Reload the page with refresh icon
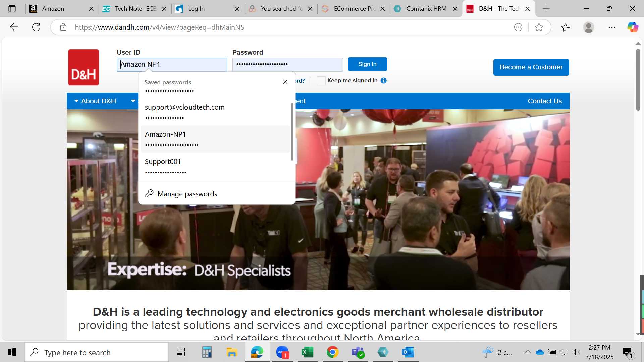Screen dimensions: 644x362 click(x=36, y=27)
